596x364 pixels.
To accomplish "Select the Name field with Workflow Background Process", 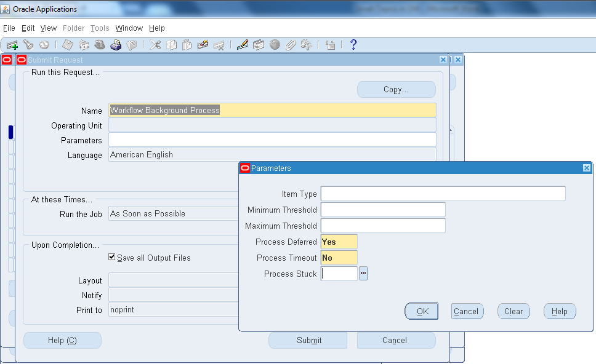I will (272, 110).
